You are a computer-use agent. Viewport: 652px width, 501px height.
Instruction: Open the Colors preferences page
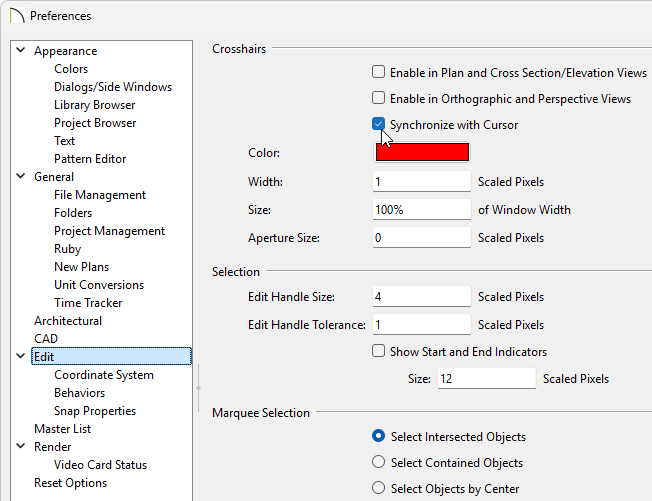pyautogui.click(x=71, y=69)
